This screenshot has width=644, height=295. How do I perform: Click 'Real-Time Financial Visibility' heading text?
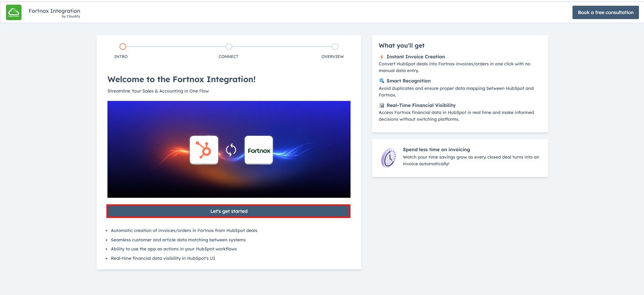[x=421, y=105]
